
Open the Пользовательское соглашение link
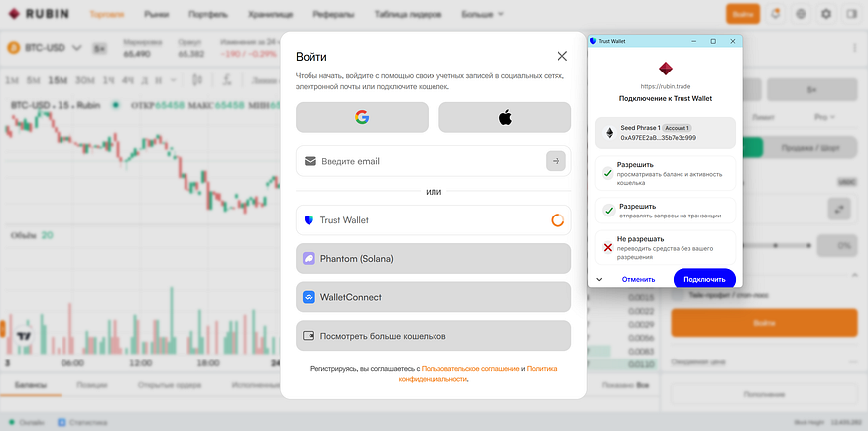470,369
